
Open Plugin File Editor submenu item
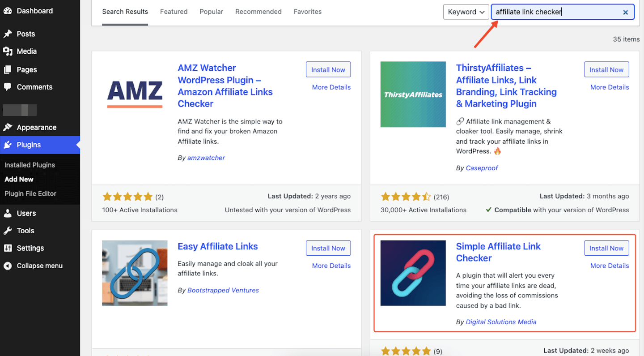point(30,193)
